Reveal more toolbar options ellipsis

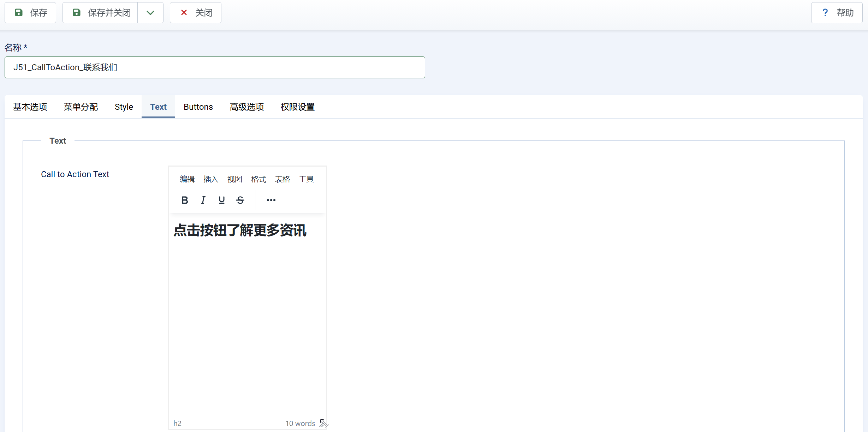coord(271,200)
